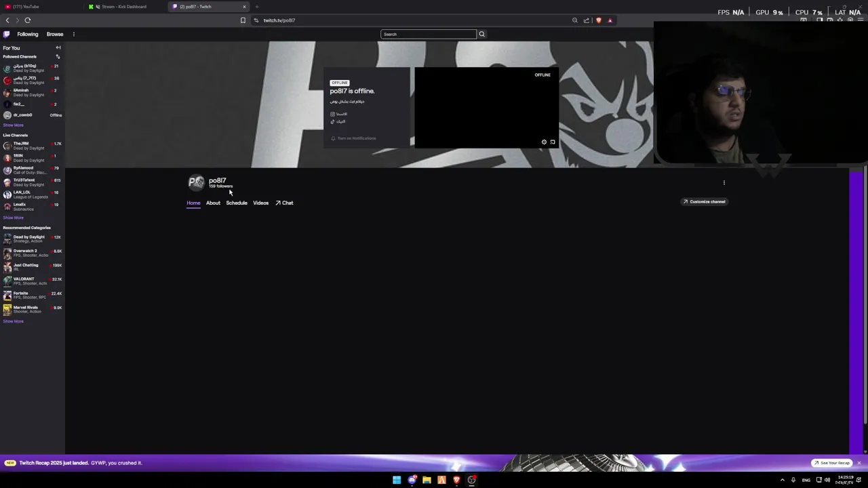The height and width of the screenshot is (488, 868).
Task: Open Tru3Ta1ent live channel
Action: (32, 182)
